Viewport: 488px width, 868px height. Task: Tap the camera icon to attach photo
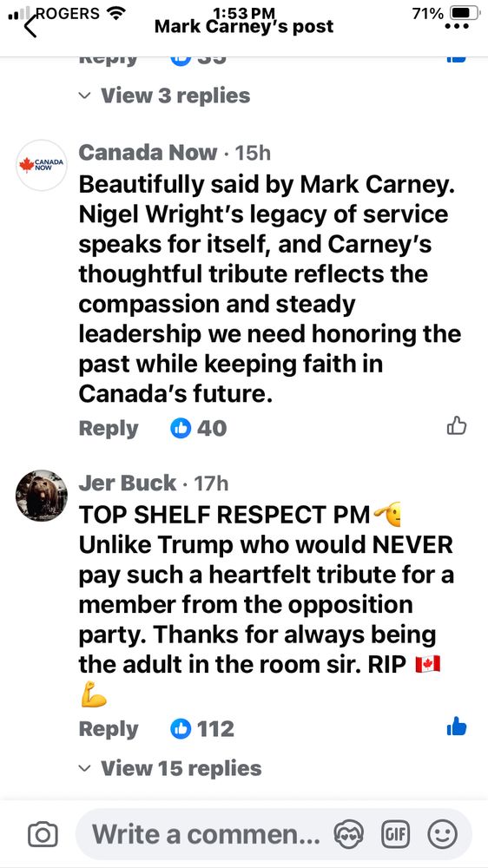(x=43, y=833)
